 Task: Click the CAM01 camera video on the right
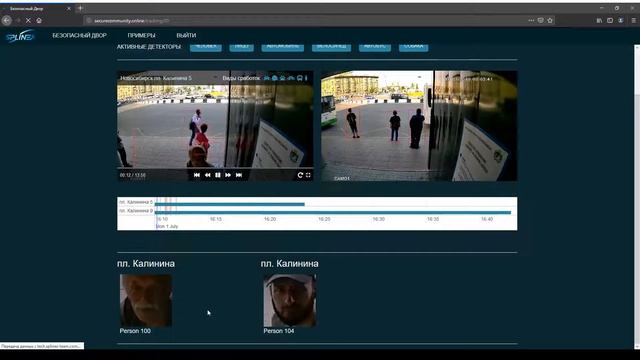tap(419, 126)
